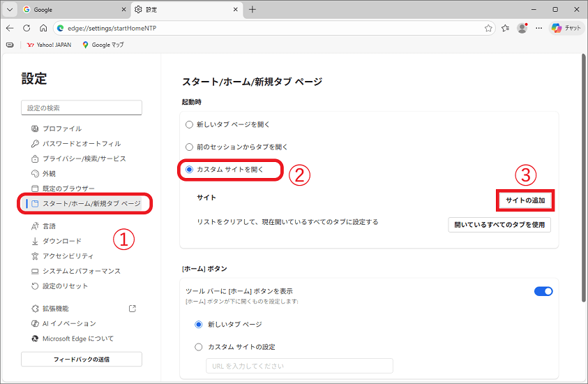The height and width of the screenshot is (384, 588).
Task: Choose カスタム サイトの設定 radio button
Action: (199, 346)
